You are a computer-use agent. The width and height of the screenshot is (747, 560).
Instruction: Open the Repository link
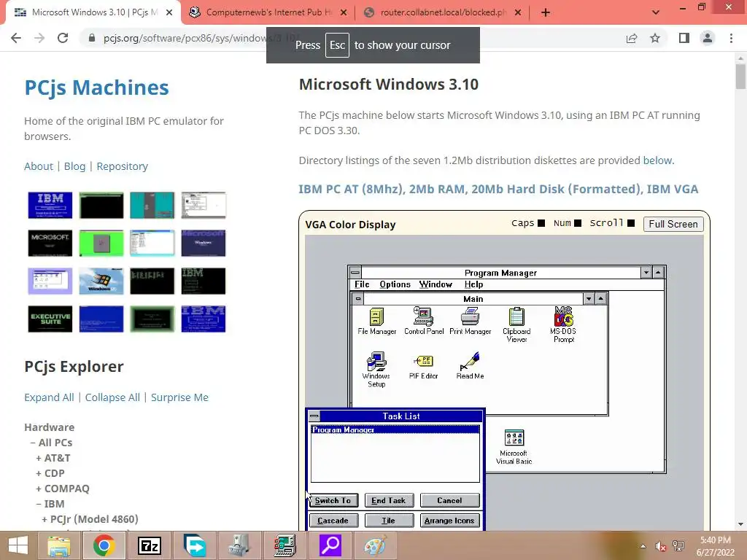tap(122, 166)
